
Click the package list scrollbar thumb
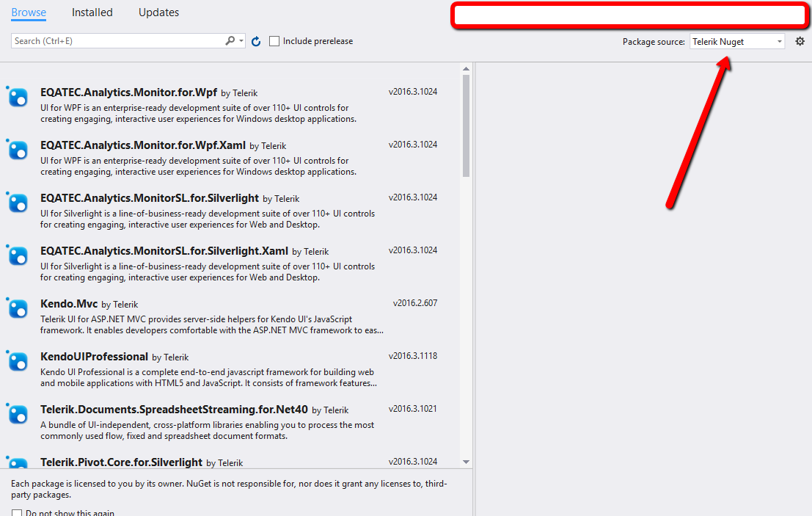(466, 126)
